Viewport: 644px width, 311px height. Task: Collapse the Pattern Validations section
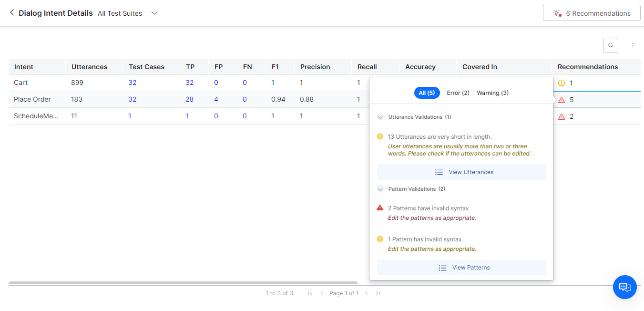(x=380, y=189)
